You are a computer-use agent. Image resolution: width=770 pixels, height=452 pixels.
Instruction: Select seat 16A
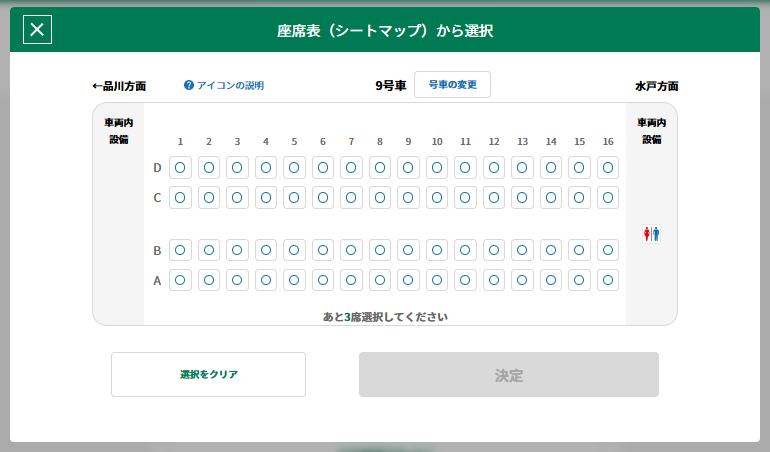tap(608, 280)
